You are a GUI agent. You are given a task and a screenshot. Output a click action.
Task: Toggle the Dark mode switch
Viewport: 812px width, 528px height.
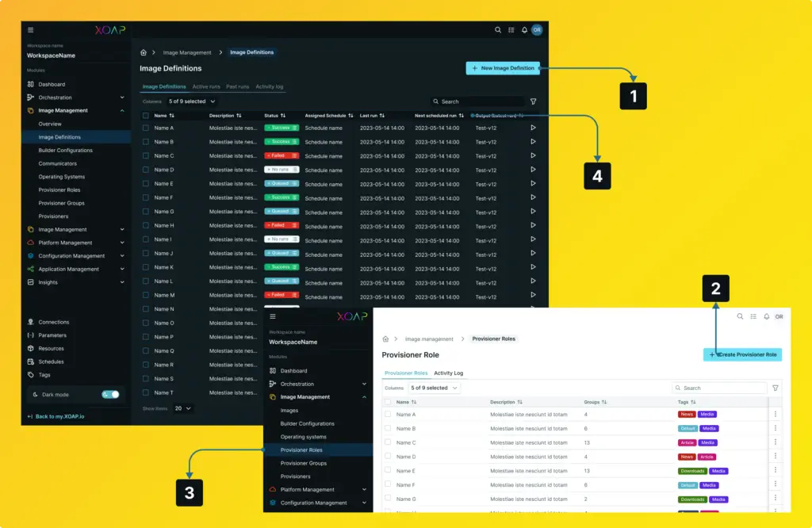click(x=110, y=394)
